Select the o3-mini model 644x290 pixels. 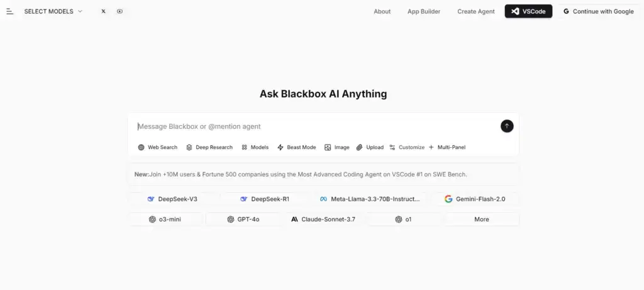(x=165, y=220)
